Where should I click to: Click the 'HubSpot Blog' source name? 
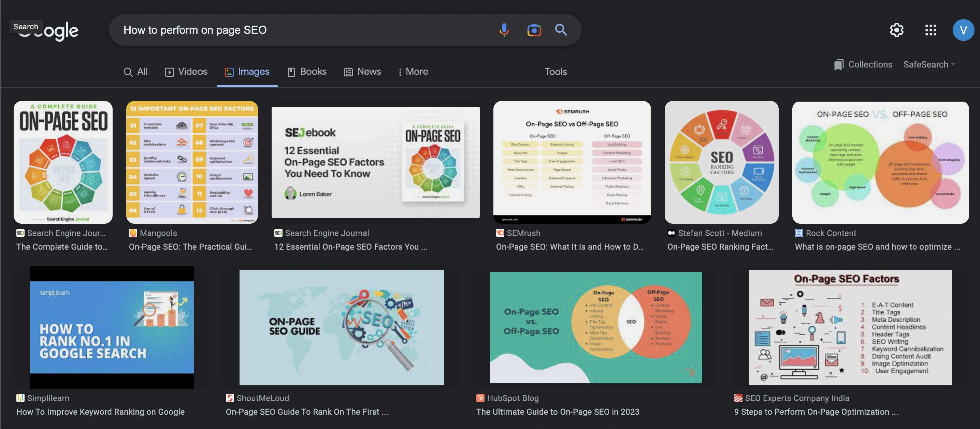513,398
